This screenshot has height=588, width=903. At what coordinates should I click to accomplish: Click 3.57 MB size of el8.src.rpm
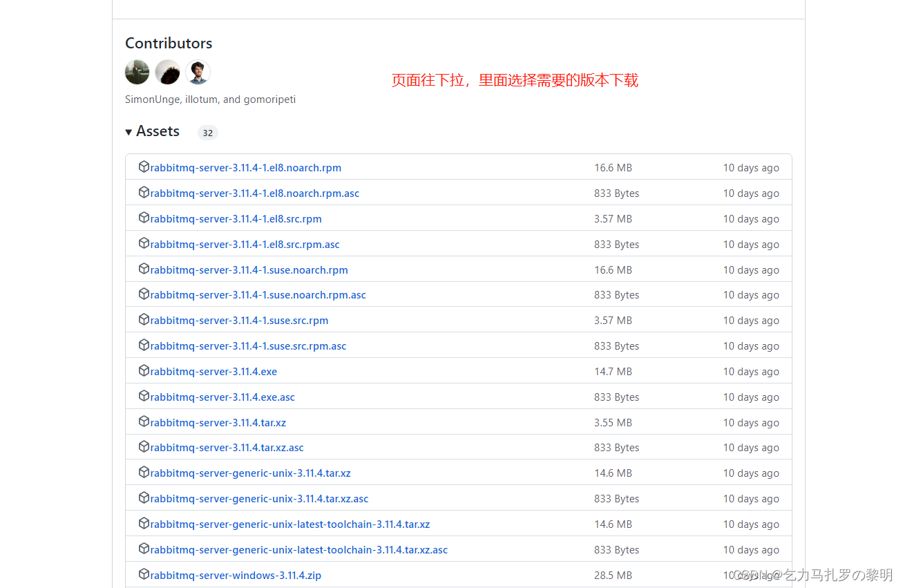tap(613, 219)
